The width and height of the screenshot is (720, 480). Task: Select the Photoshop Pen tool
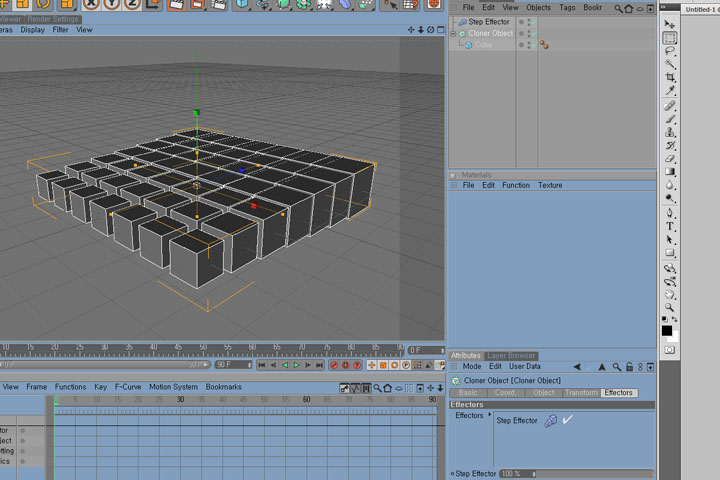coord(670,213)
